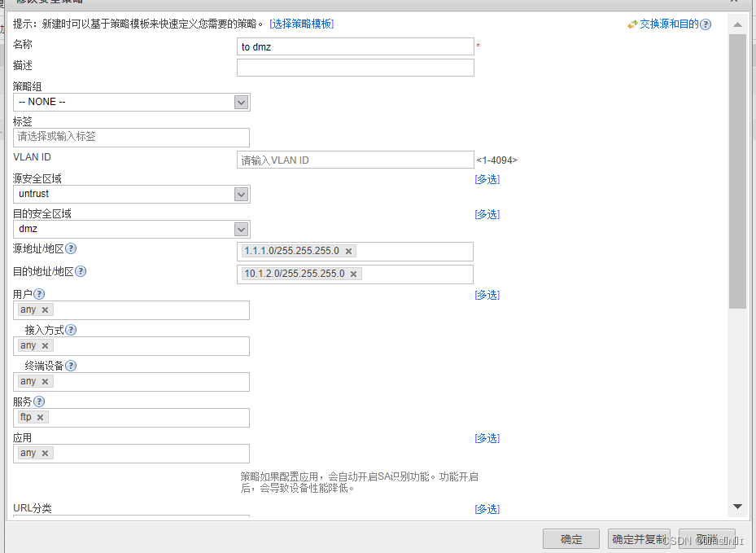
Task: Click the scrollbar down arrow
Action: coord(737,507)
